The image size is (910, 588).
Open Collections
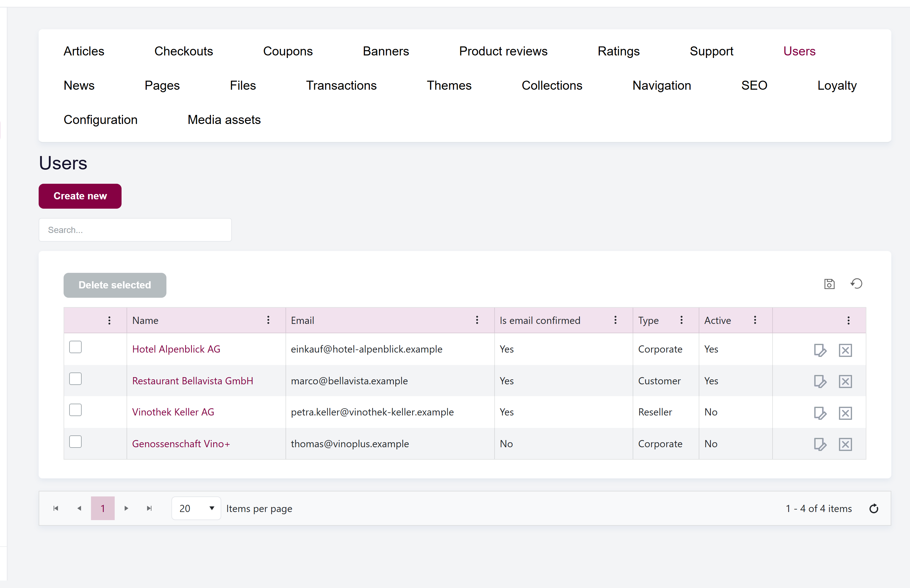point(552,86)
